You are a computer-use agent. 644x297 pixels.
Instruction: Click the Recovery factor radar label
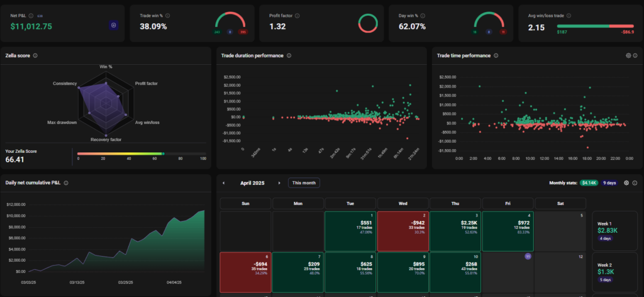pyautogui.click(x=106, y=140)
